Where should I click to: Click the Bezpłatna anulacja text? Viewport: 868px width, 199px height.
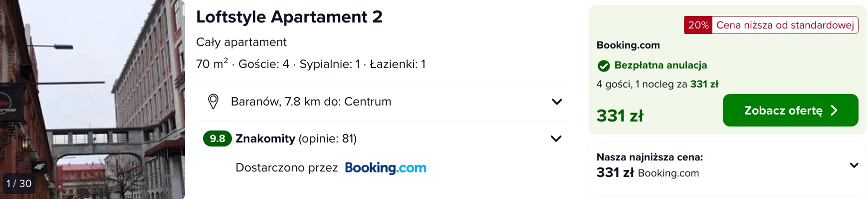660,65
